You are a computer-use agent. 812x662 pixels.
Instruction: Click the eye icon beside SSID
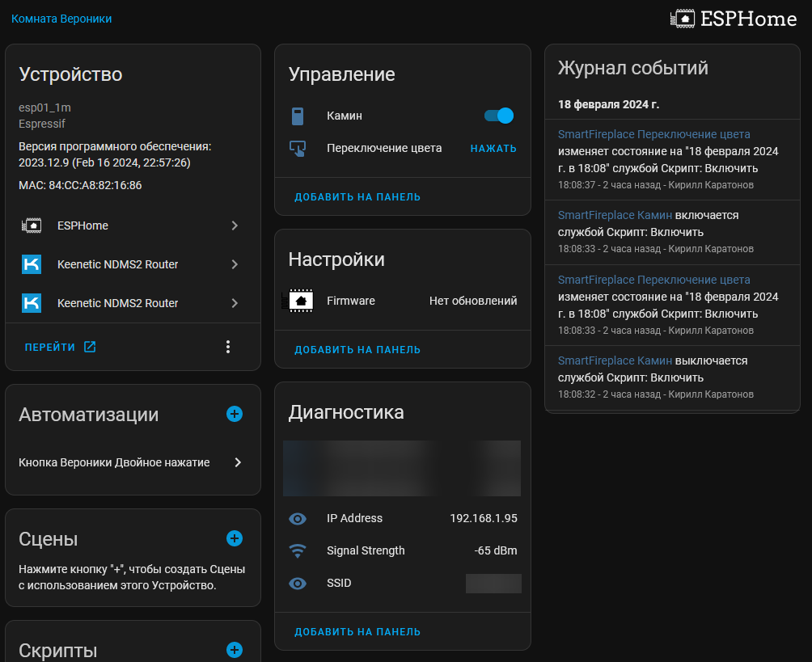pyautogui.click(x=298, y=584)
